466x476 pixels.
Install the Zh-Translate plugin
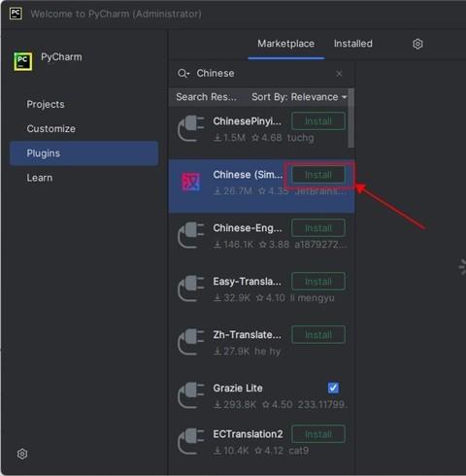(x=318, y=335)
